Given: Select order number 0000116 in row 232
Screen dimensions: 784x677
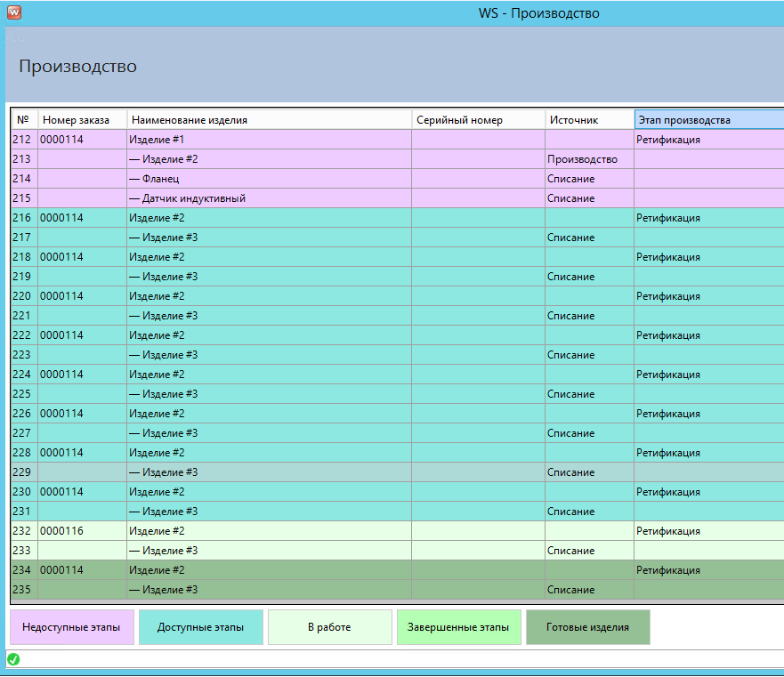Looking at the screenshot, I should pos(83,531).
